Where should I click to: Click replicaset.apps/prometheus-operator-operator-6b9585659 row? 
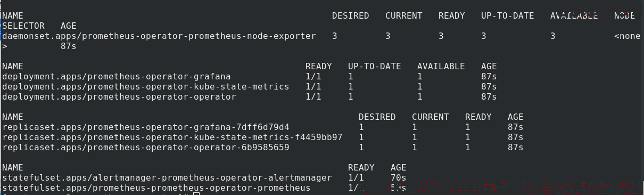point(262,148)
